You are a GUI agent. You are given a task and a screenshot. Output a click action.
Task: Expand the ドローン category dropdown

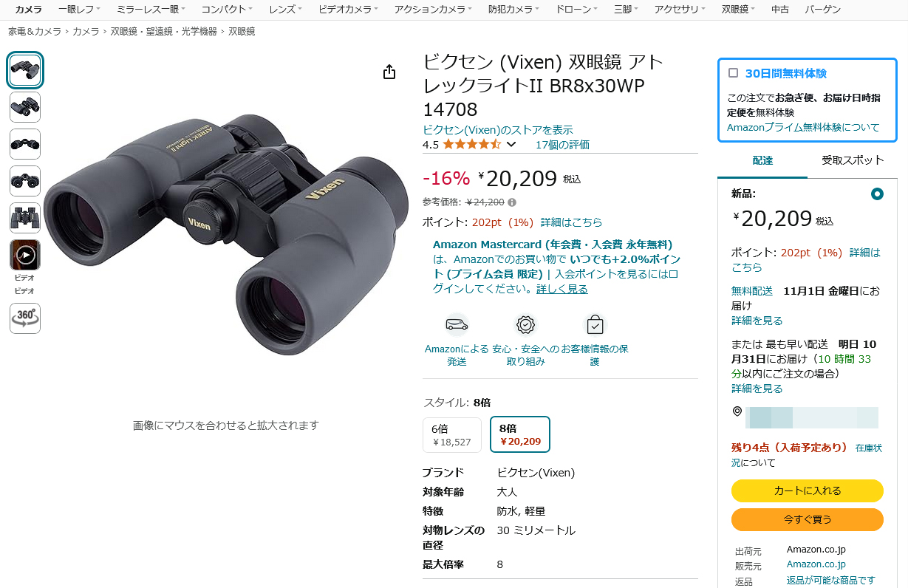point(576,10)
